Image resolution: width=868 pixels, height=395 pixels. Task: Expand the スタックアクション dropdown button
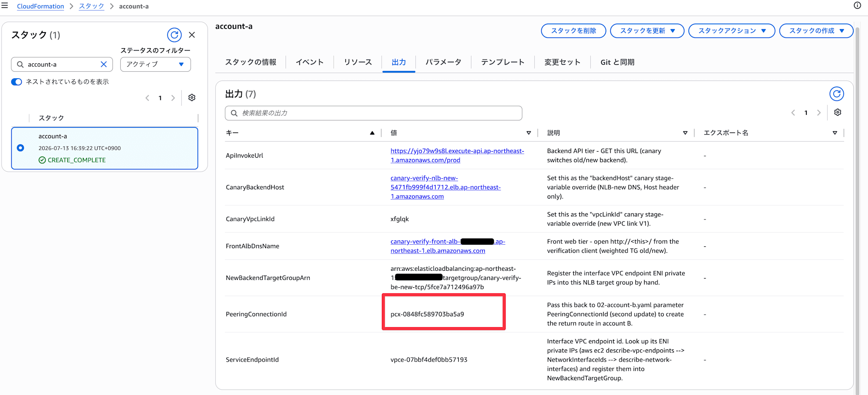tap(732, 31)
